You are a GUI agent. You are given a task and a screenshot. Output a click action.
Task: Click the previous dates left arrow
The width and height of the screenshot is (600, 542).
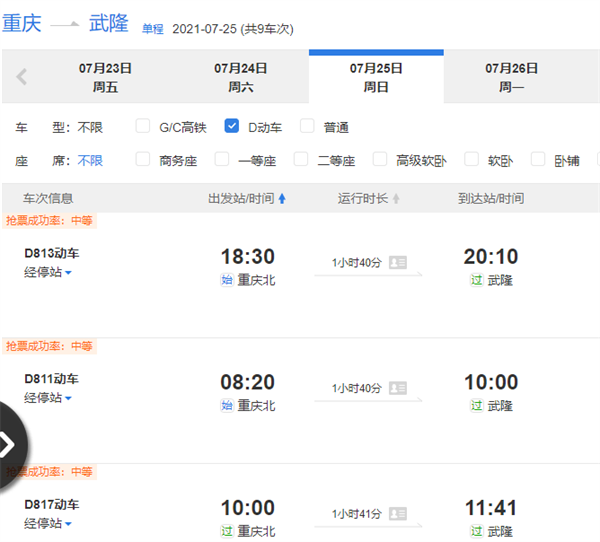[x=22, y=77]
